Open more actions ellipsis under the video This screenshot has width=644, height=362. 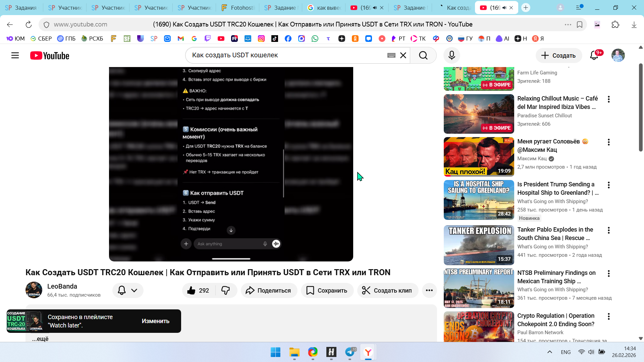click(429, 290)
